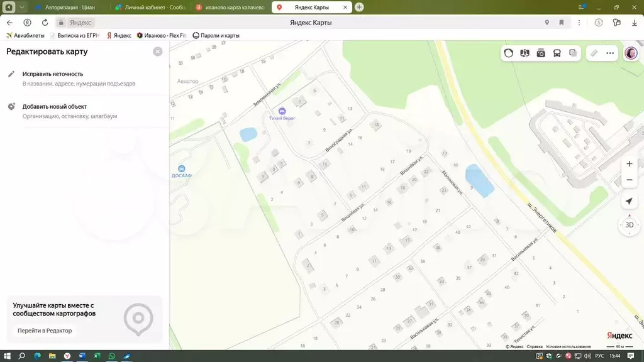Open File Explorer from taskbar

[52, 356]
